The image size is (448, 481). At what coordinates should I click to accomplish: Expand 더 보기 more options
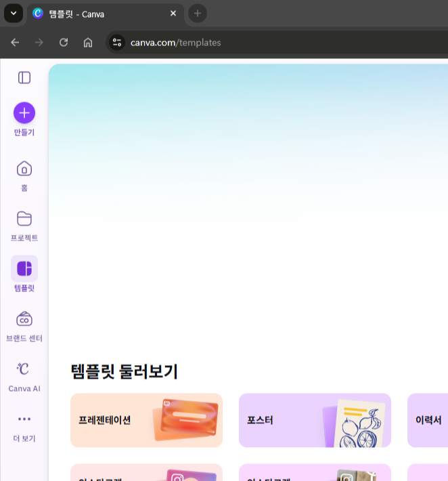click(24, 427)
